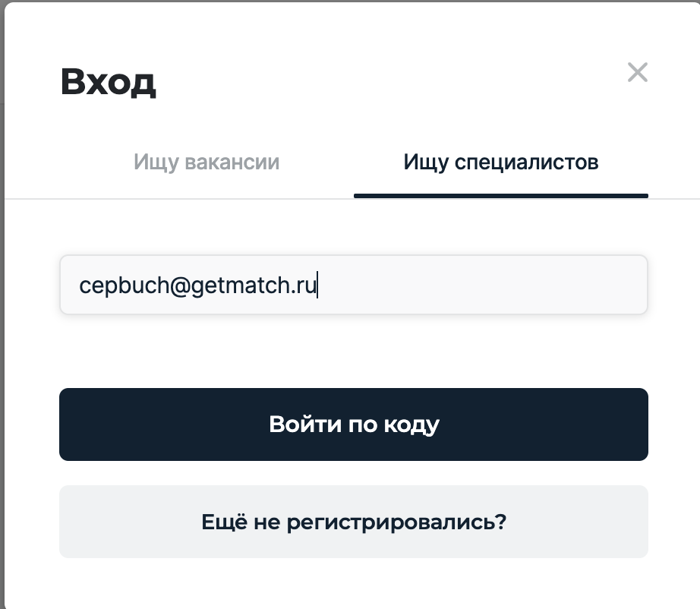Image resolution: width=700 pixels, height=609 pixels.
Task: Click the underline beneath Ищу специалистов
Action: tap(501, 195)
